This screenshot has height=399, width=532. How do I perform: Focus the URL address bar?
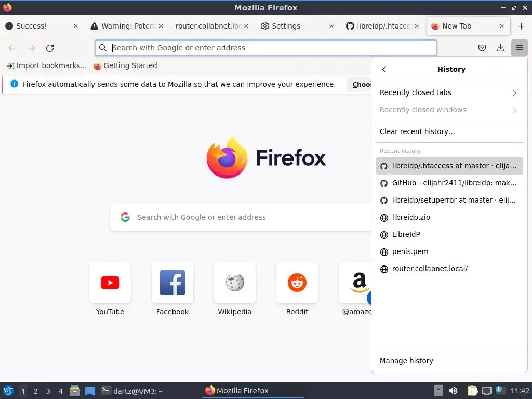(x=265, y=48)
